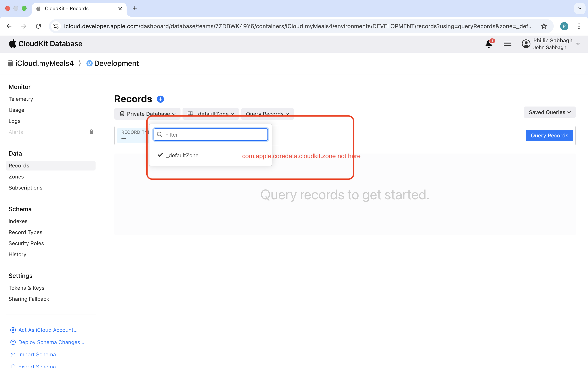Click the Development breadcrumb text

pos(116,63)
